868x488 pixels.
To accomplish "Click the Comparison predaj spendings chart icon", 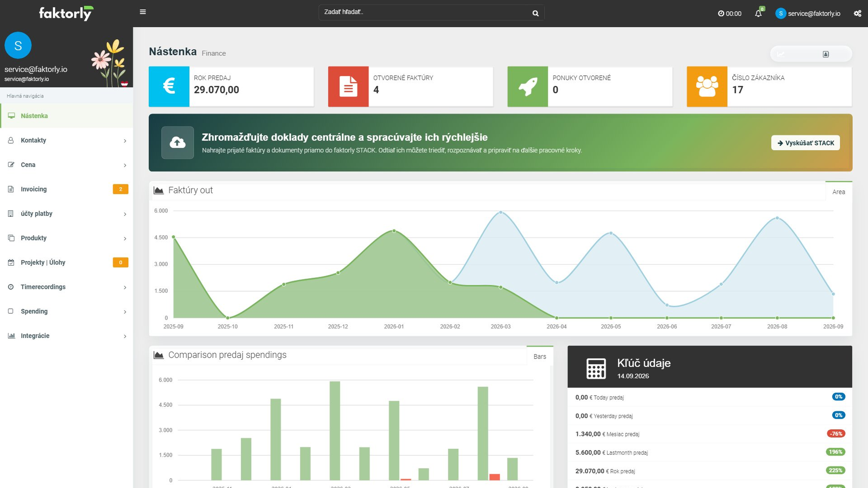I will 158,355.
